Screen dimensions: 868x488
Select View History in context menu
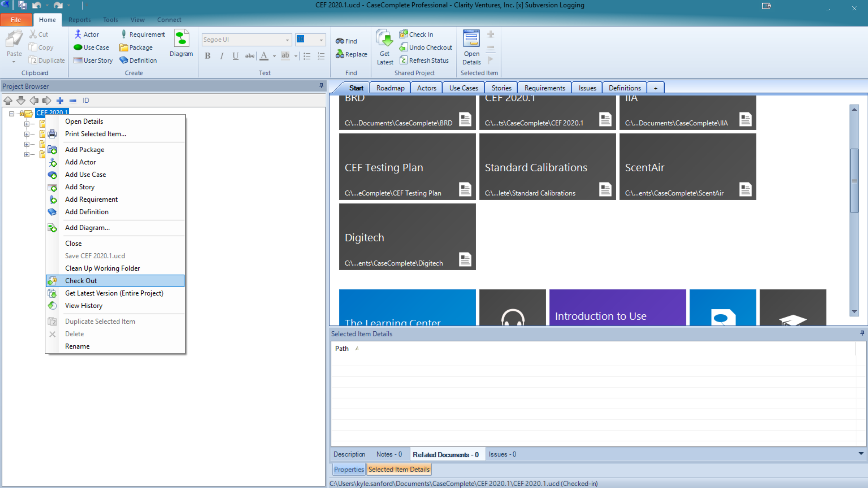click(115, 305)
